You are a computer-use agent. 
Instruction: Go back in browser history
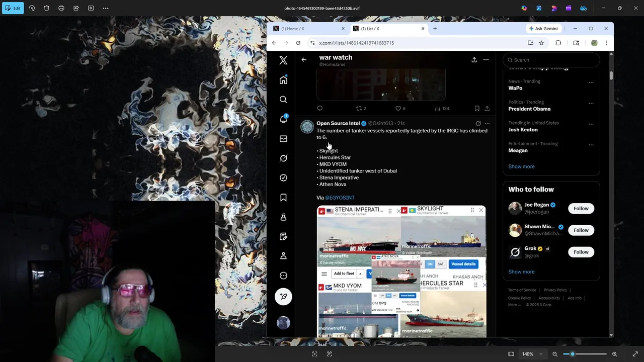click(274, 43)
